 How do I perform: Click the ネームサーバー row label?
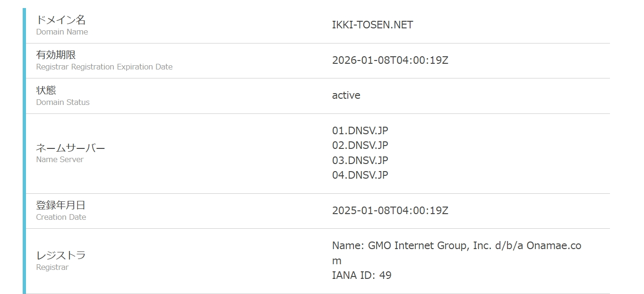[70, 148]
